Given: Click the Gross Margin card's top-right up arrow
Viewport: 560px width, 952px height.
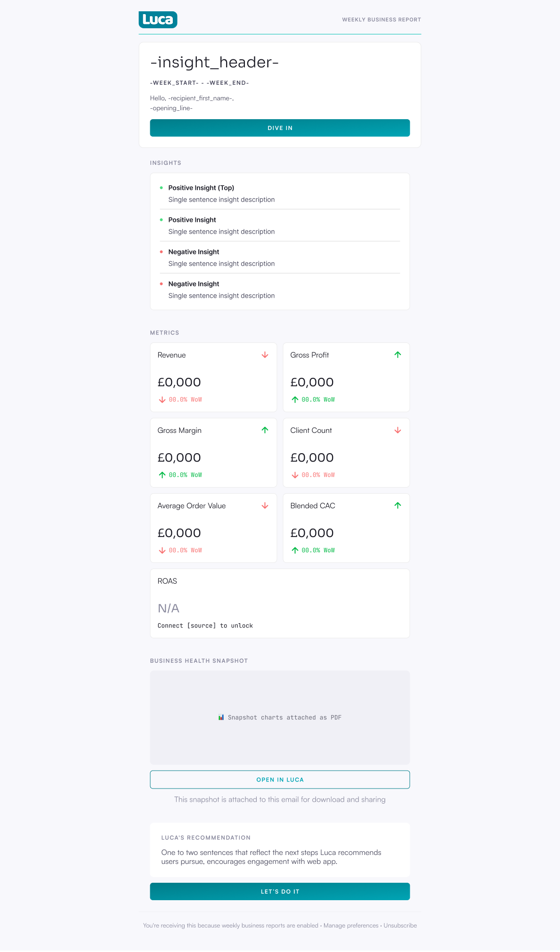Looking at the screenshot, I should 265,430.
